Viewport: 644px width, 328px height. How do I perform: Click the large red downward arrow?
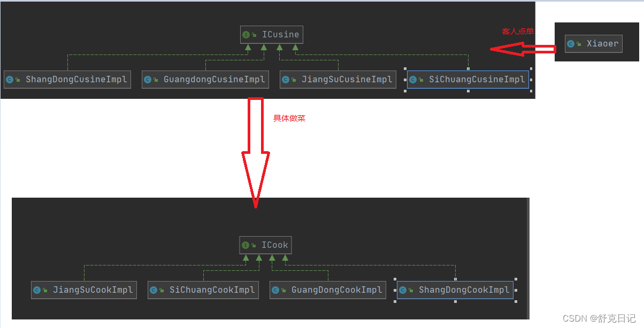point(256,155)
